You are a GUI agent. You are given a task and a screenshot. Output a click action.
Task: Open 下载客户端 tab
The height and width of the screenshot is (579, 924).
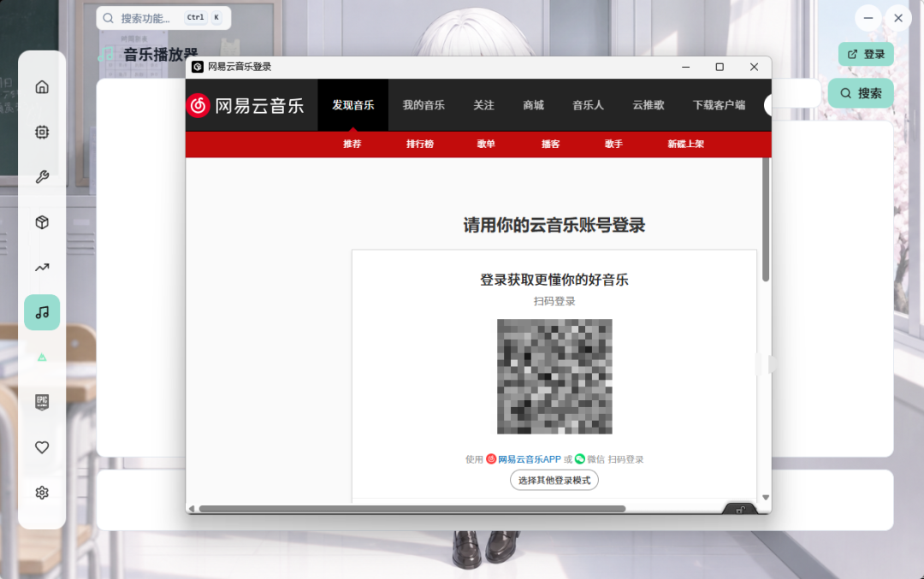[719, 105]
